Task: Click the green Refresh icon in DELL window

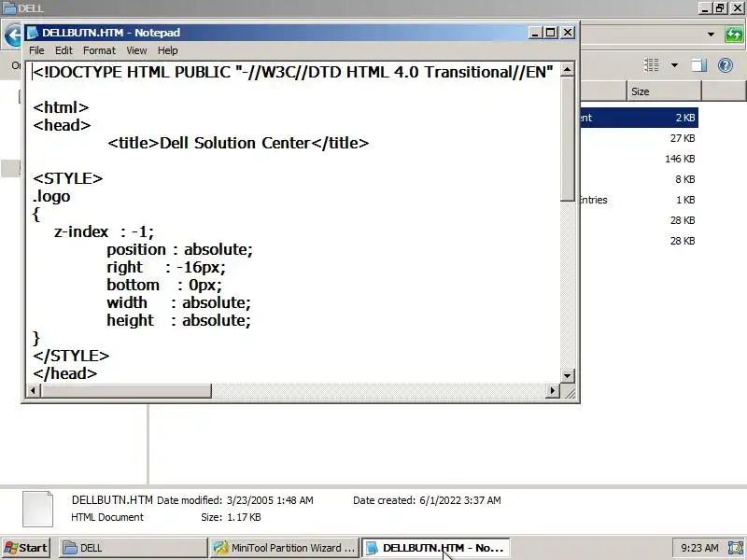Action: point(734,35)
